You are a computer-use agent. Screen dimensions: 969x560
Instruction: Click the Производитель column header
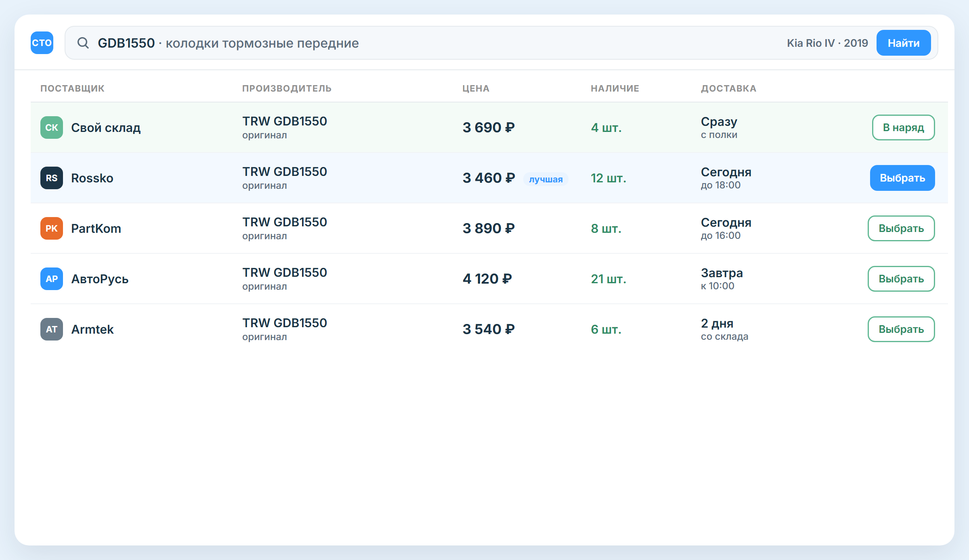(287, 88)
